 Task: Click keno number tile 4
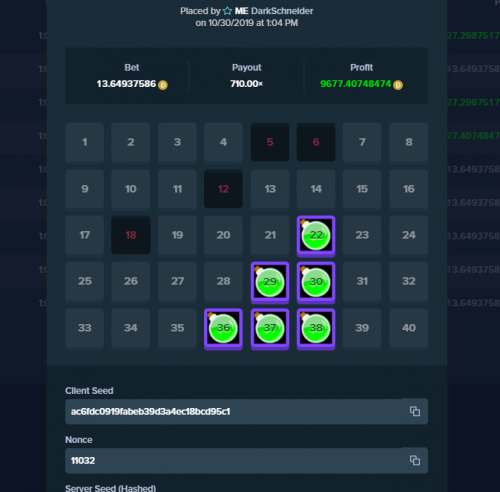pos(223,142)
